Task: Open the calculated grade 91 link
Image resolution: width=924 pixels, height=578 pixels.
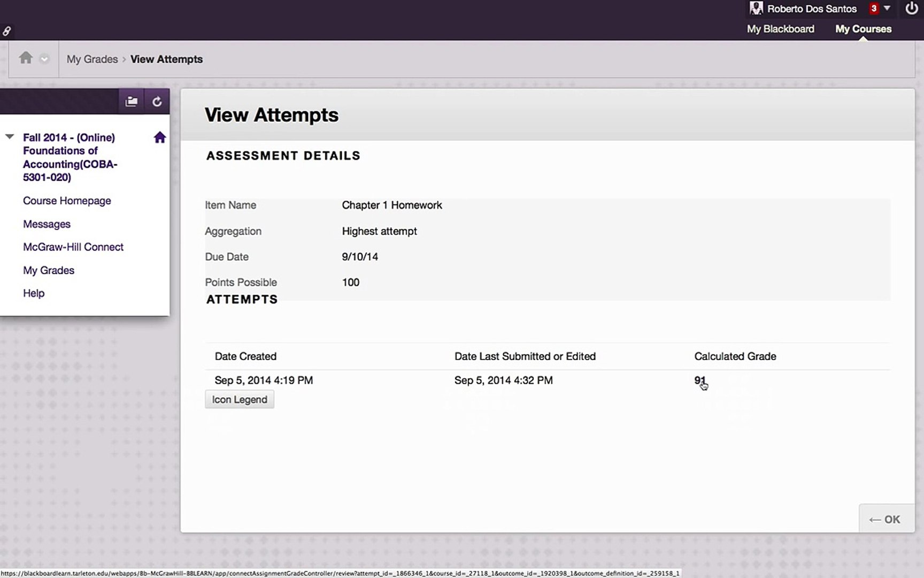Action: click(x=699, y=381)
